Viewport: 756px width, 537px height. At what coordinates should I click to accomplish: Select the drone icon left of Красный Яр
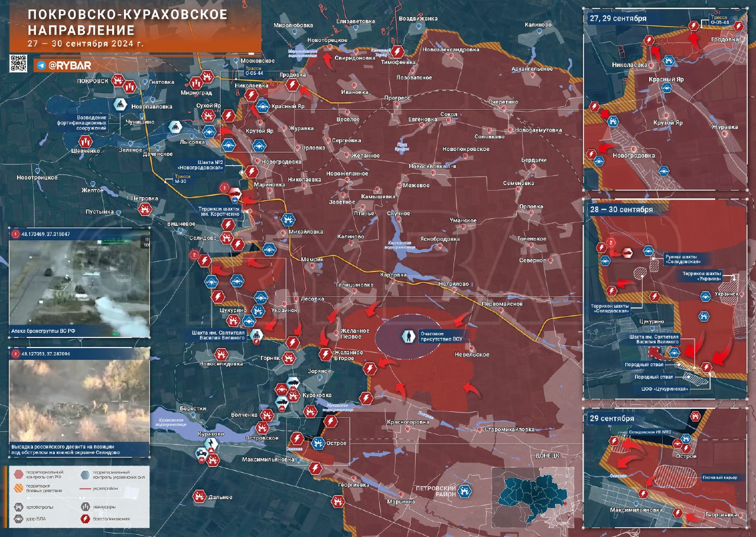click(x=263, y=107)
